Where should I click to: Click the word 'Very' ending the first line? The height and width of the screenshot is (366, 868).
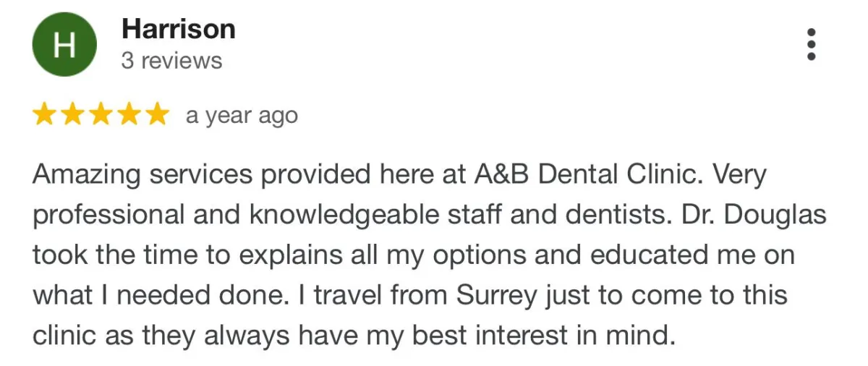coord(740,176)
